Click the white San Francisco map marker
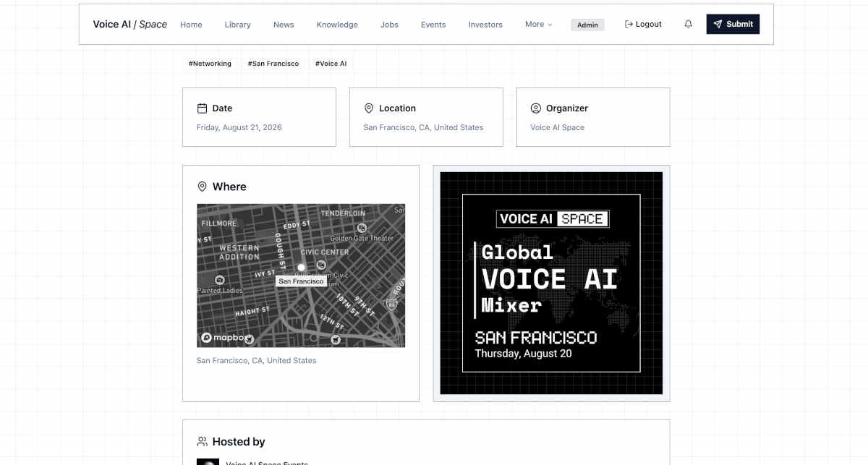Screen dimensions: 868x465 [302, 268]
